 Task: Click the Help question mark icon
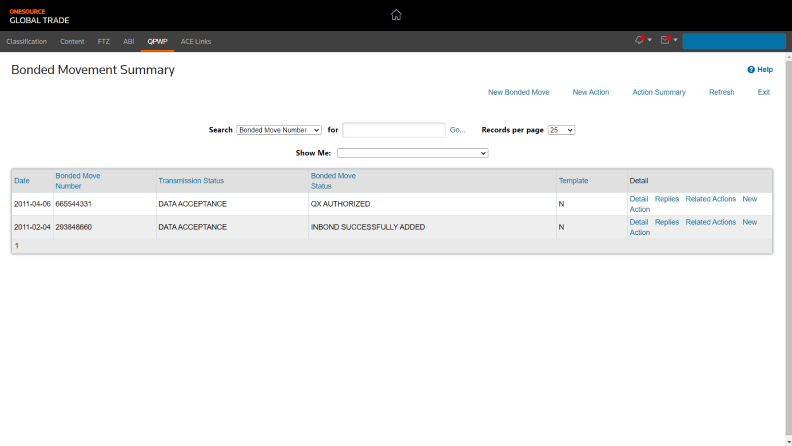(x=751, y=70)
